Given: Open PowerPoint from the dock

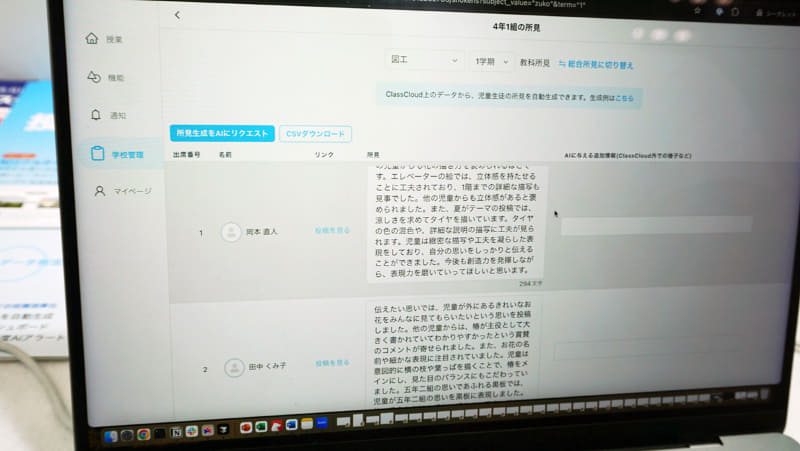Looking at the screenshot, I should [245, 428].
